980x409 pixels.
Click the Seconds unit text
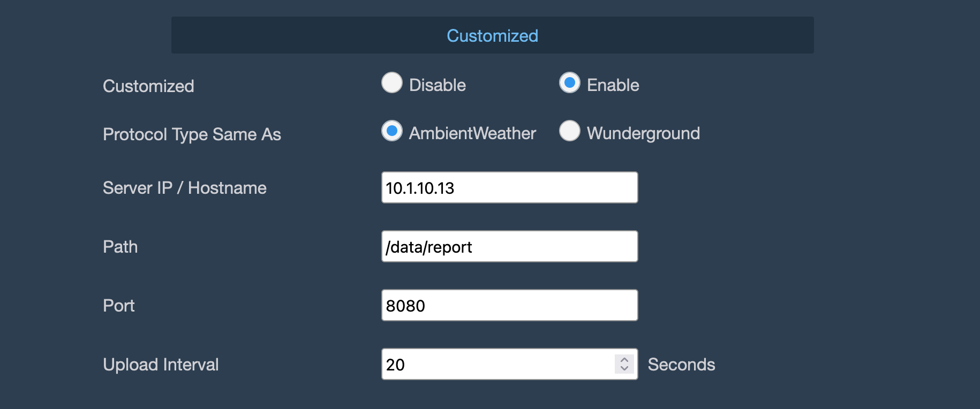[681, 365]
